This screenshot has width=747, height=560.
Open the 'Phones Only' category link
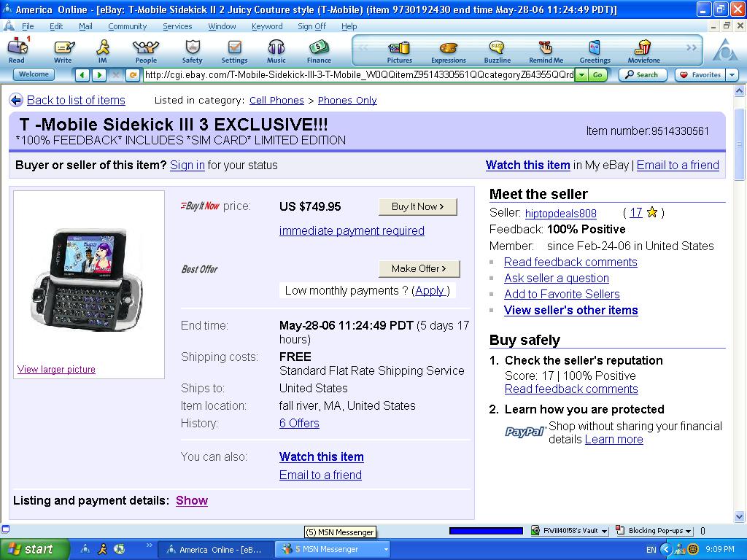(x=347, y=100)
